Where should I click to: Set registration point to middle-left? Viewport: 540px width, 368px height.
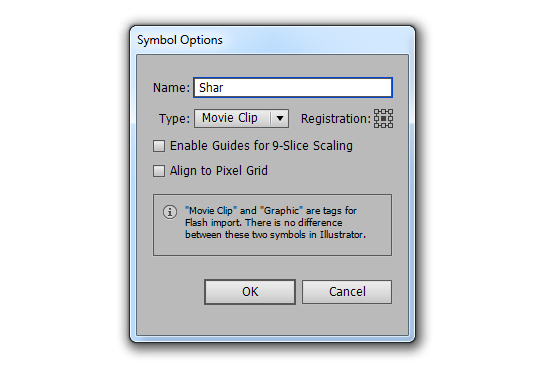(x=376, y=118)
